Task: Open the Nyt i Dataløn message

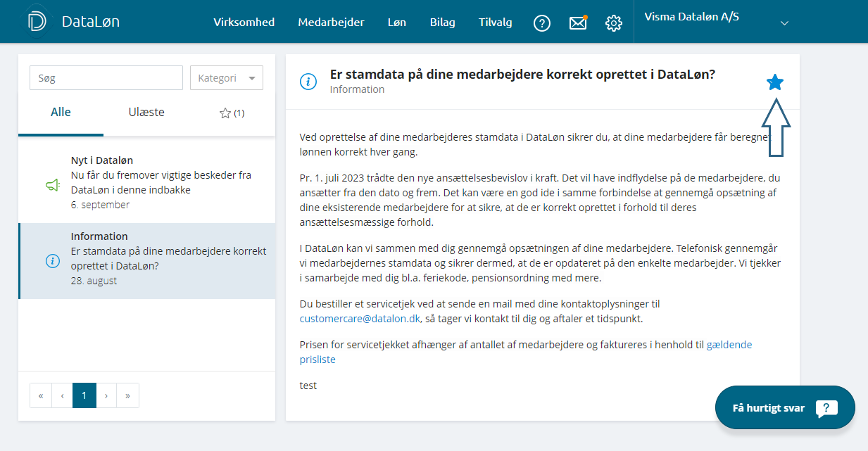Action: point(146,182)
